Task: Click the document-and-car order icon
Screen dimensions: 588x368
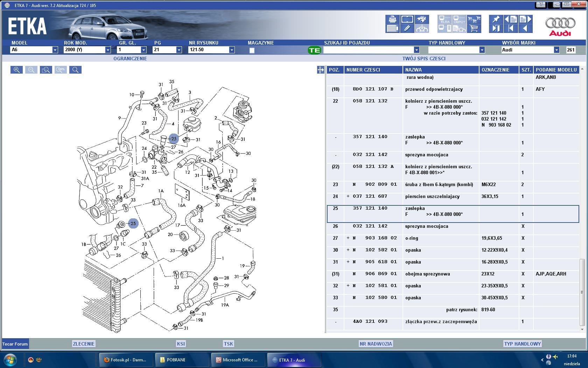Action: (x=459, y=28)
